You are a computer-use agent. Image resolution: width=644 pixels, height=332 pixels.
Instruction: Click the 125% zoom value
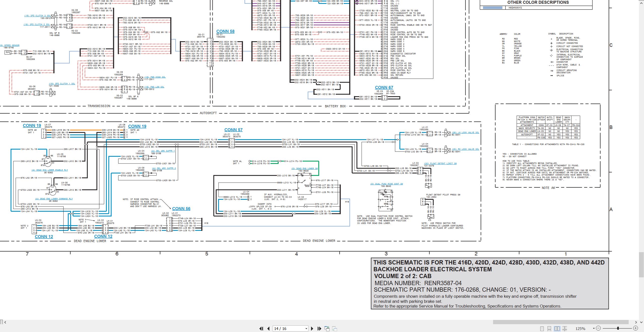[x=580, y=328]
